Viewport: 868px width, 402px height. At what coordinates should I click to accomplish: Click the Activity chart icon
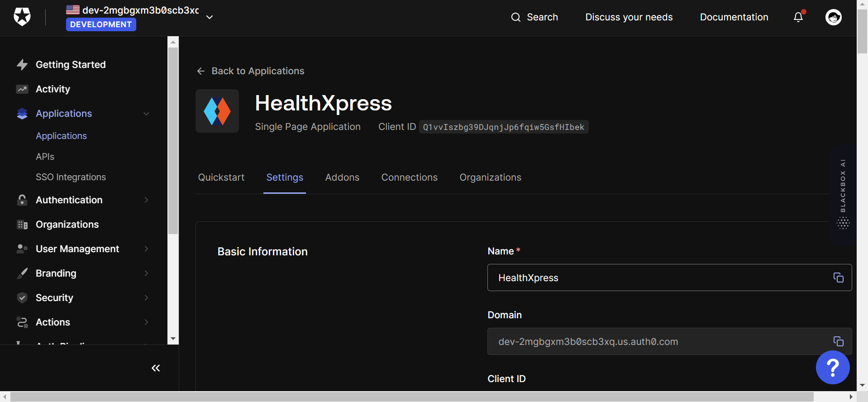coord(22,89)
